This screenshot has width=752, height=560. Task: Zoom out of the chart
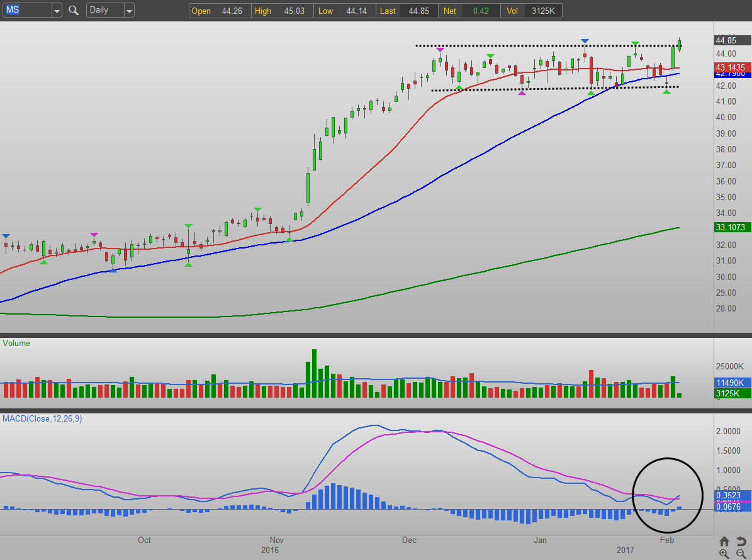coord(740,554)
